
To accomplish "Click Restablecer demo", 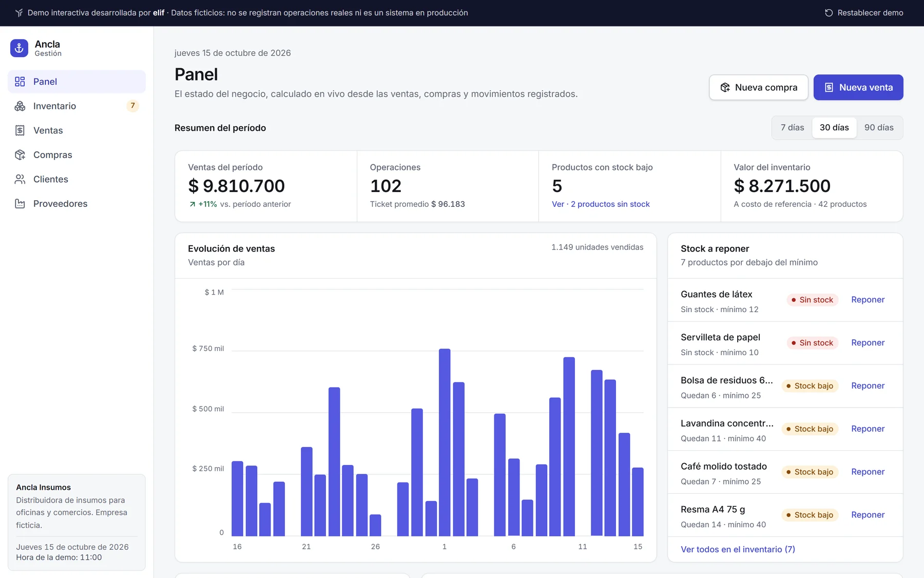I will pyautogui.click(x=864, y=13).
